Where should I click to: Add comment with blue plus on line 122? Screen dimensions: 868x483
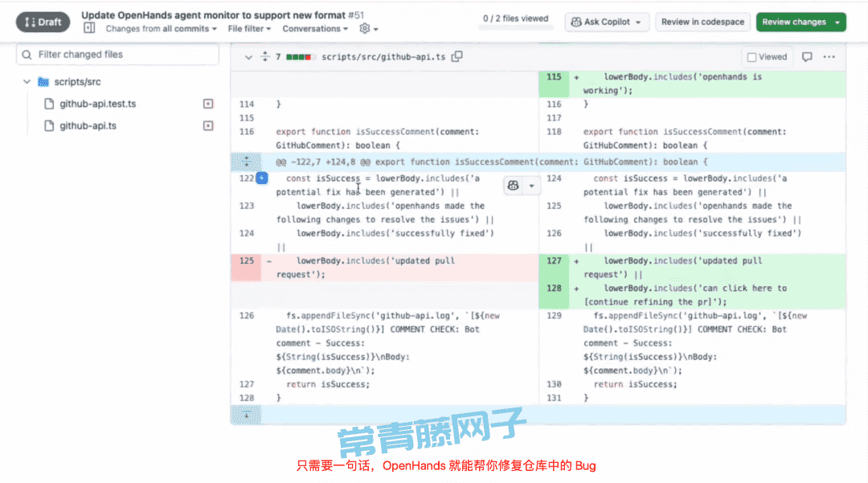(x=262, y=178)
